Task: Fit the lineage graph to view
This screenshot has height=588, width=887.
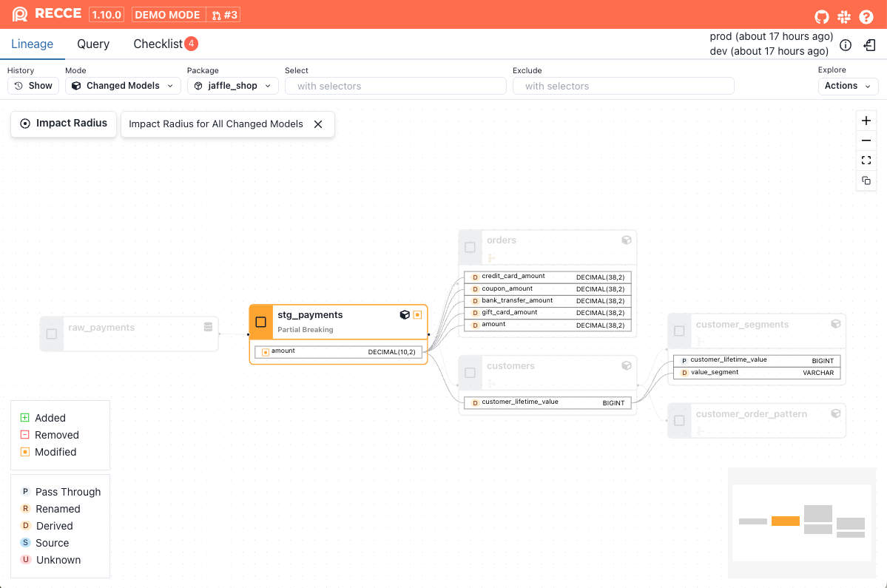Action: [866, 160]
